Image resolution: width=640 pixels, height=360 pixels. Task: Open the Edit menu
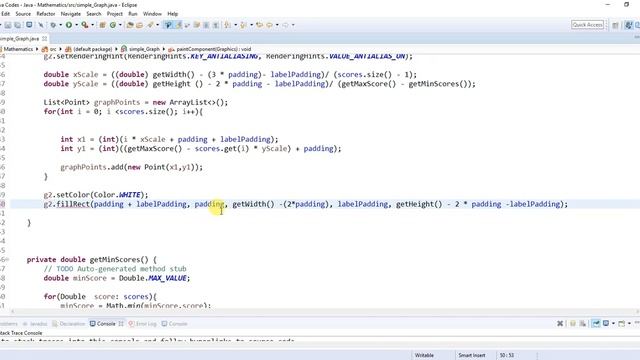point(5,13)
